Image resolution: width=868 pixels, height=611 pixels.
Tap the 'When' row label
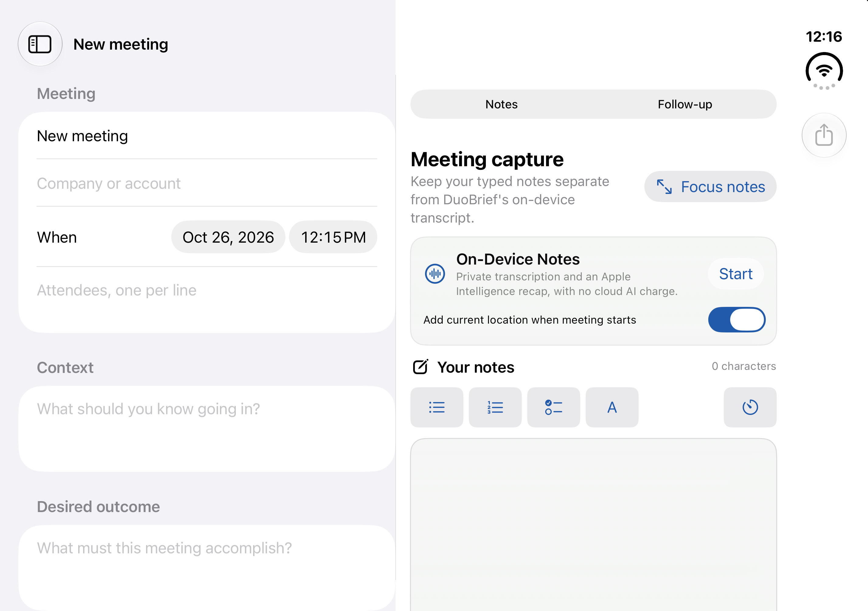click(x=57, y=237)
